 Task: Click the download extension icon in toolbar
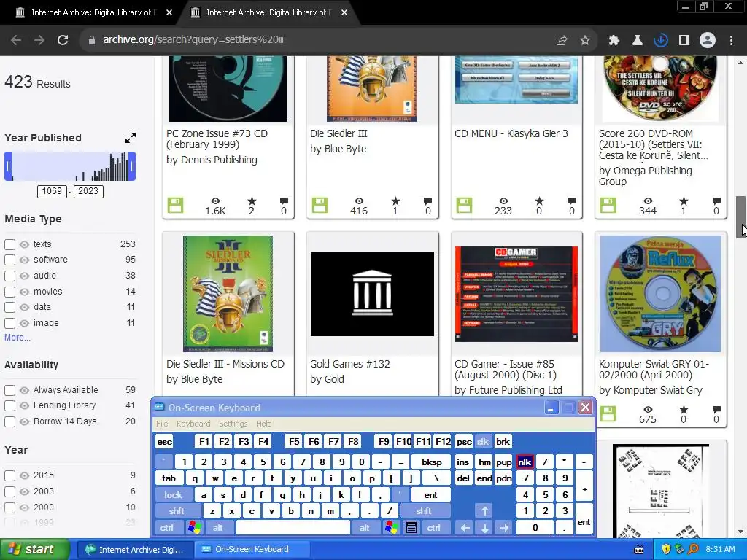coord(661,41)
